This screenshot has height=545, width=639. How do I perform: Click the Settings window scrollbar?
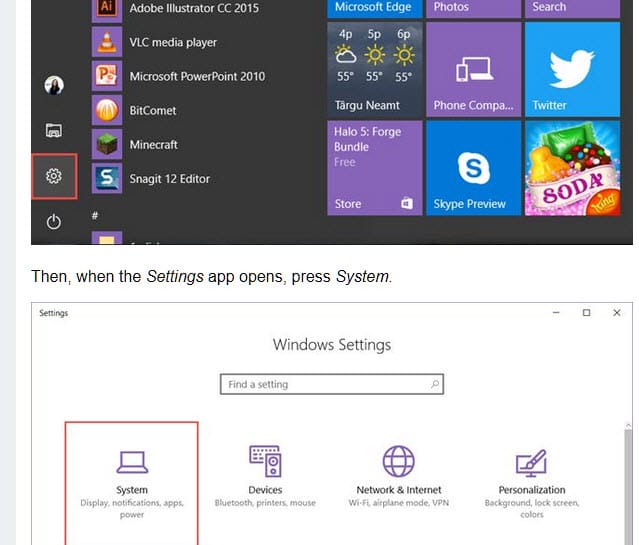628,487
